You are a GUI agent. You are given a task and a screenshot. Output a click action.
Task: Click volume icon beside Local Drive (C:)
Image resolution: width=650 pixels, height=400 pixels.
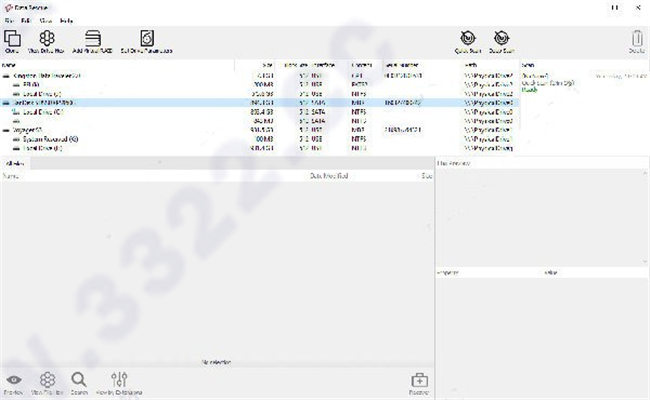click(x=16, y=112)
